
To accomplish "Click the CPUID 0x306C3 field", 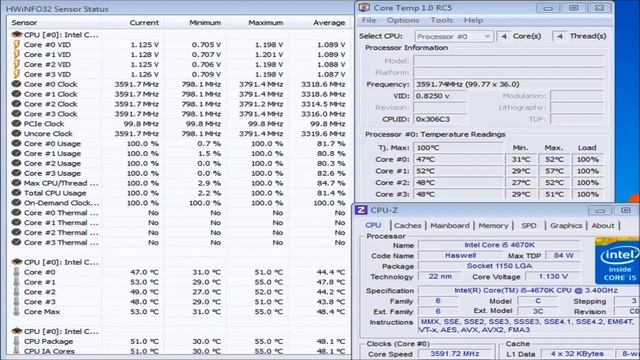I will click(440, 119).
